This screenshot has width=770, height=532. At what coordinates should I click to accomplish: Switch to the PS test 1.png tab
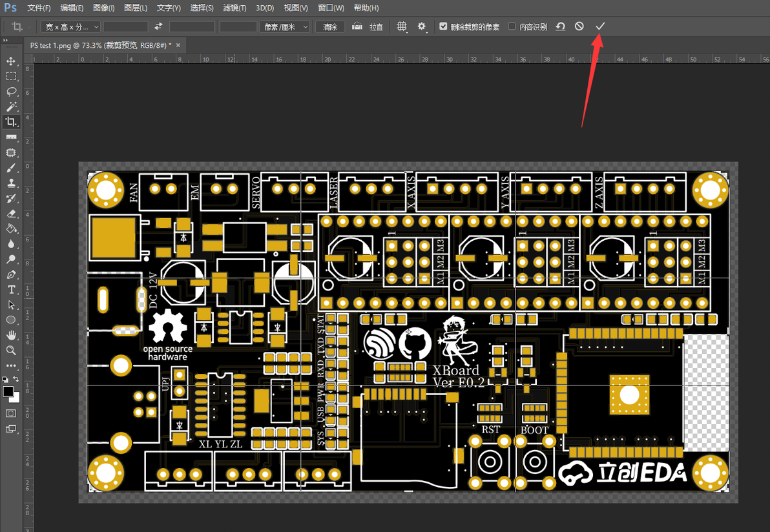[101, 45]
